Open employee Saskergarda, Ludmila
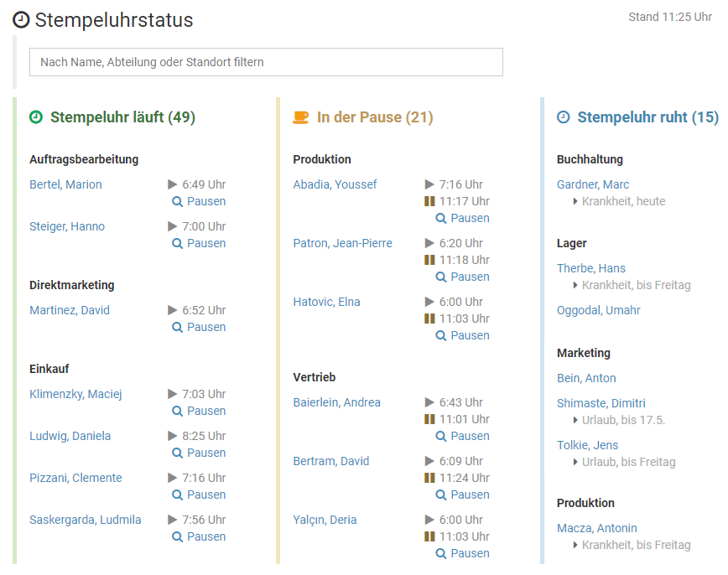 tap(86, 520)
